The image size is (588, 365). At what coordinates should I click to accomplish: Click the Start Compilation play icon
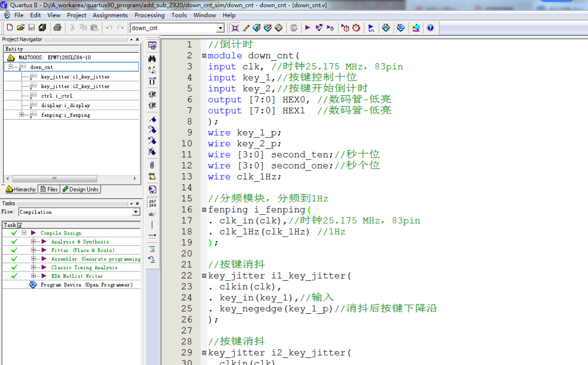click(308, 28)
